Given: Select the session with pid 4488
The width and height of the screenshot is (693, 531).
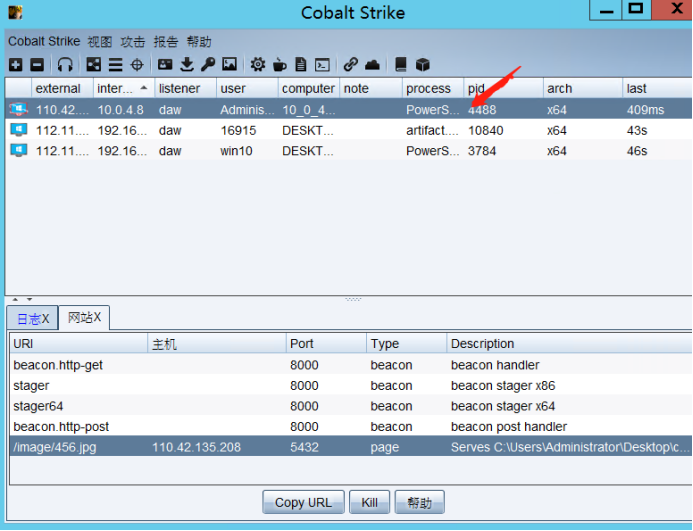Looking at the screenshot, I should (x=349, y=109).
